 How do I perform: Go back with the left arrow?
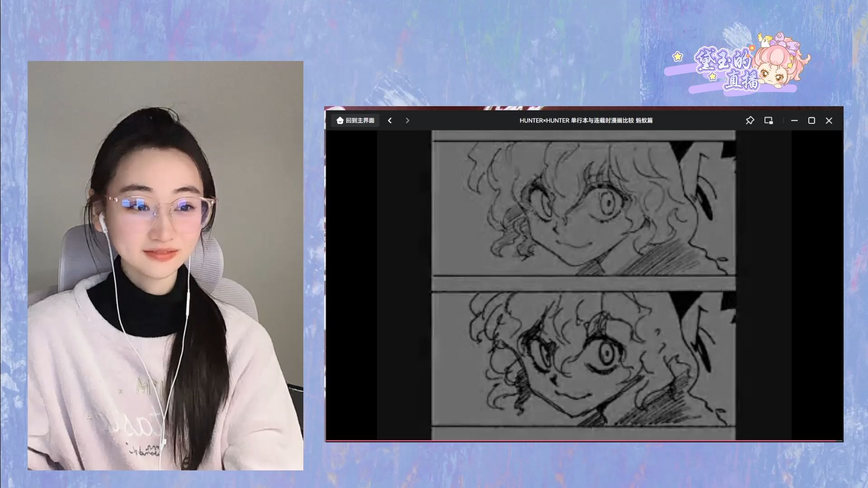[x=390, y=121]
